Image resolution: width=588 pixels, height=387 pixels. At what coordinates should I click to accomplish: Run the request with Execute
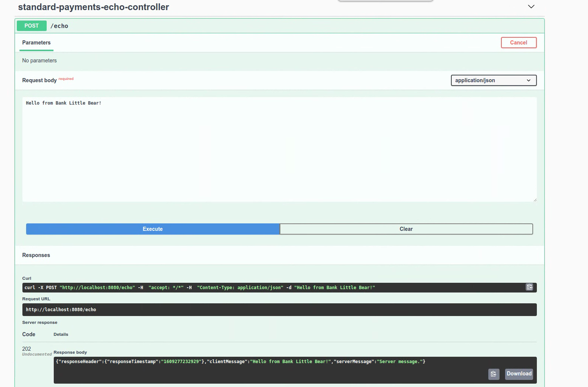[153, 229]
